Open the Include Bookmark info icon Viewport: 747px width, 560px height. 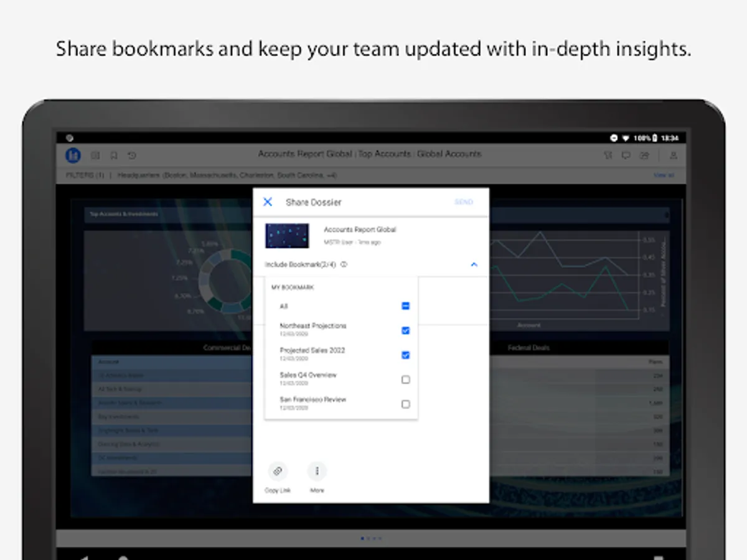[344, 264]
